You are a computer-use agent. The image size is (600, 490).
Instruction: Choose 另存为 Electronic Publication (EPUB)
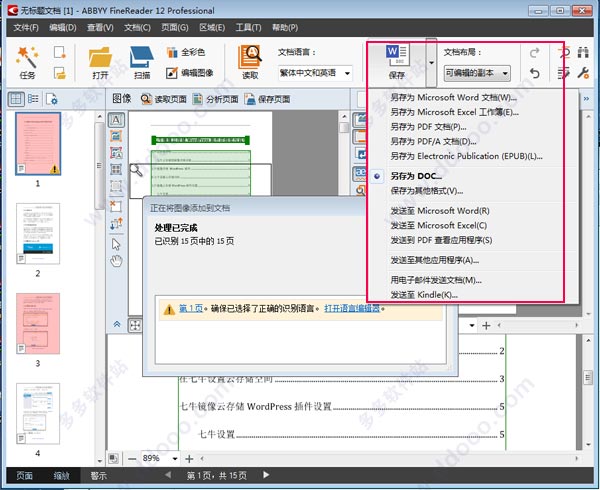(466, 156)
